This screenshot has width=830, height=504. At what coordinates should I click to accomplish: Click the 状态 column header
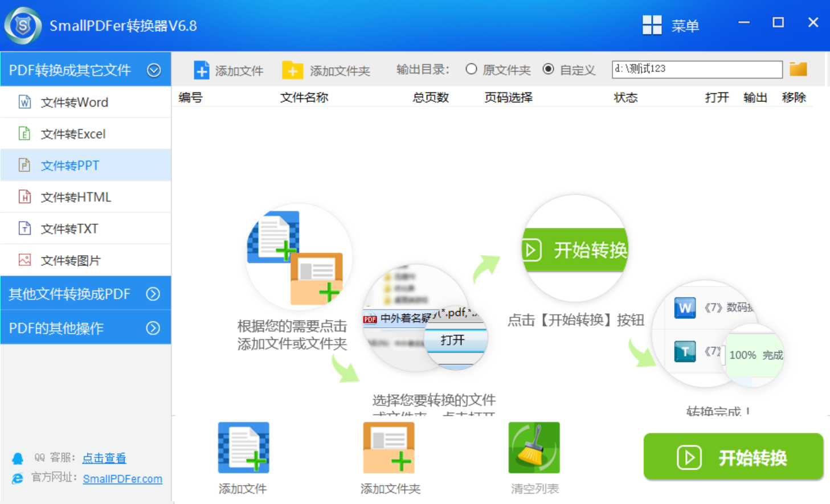(625, 97)
